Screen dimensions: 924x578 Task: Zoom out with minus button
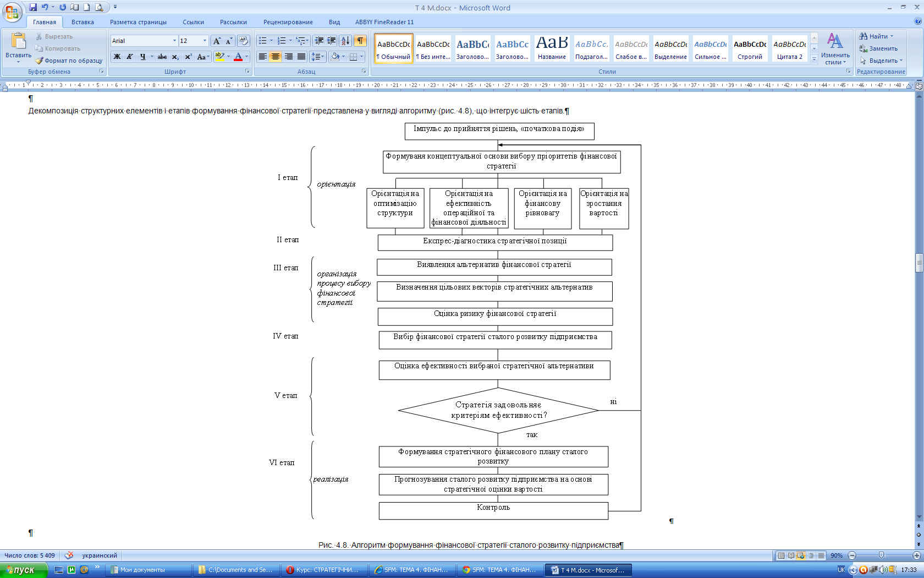click(852, 555)
